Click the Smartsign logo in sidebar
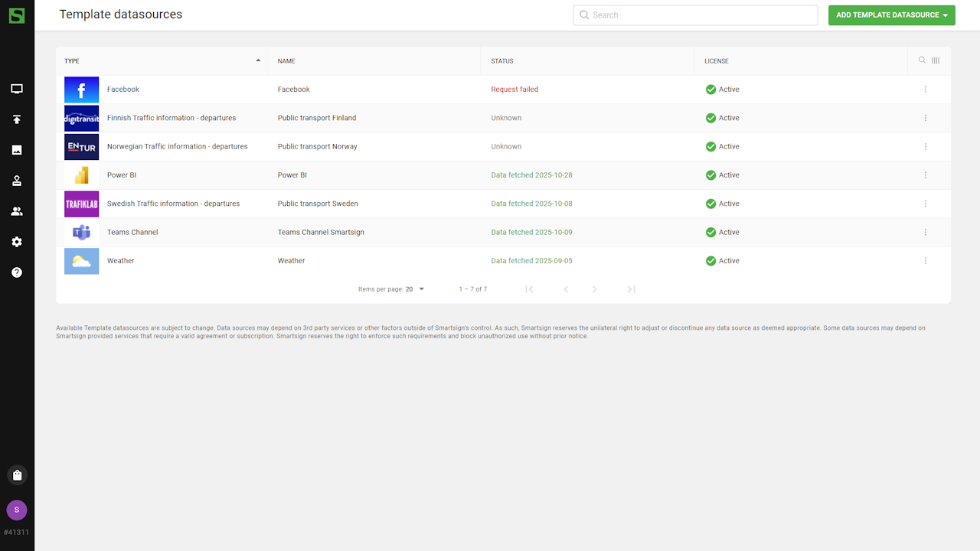This screenshot has width=980, height=551. (x=16, y=15)
